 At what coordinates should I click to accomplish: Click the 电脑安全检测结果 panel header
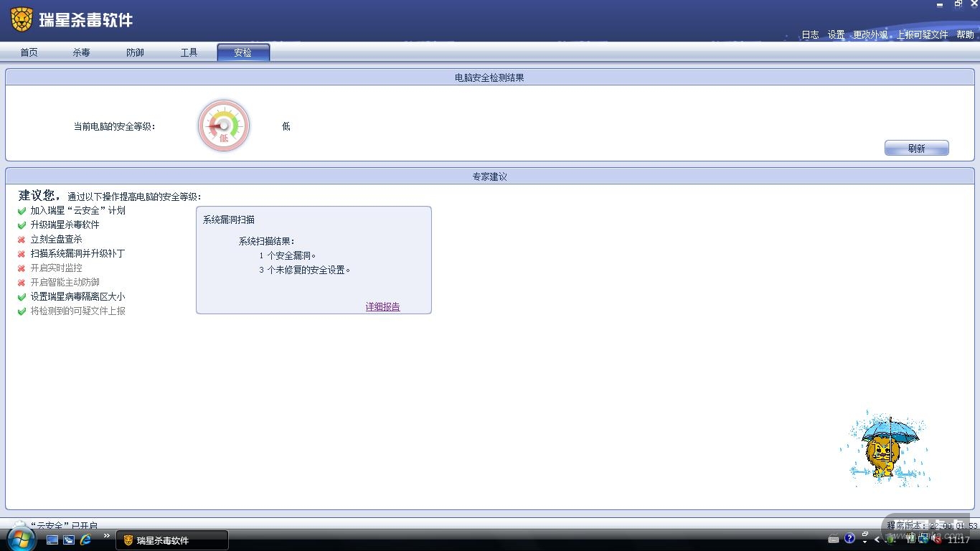490,77
